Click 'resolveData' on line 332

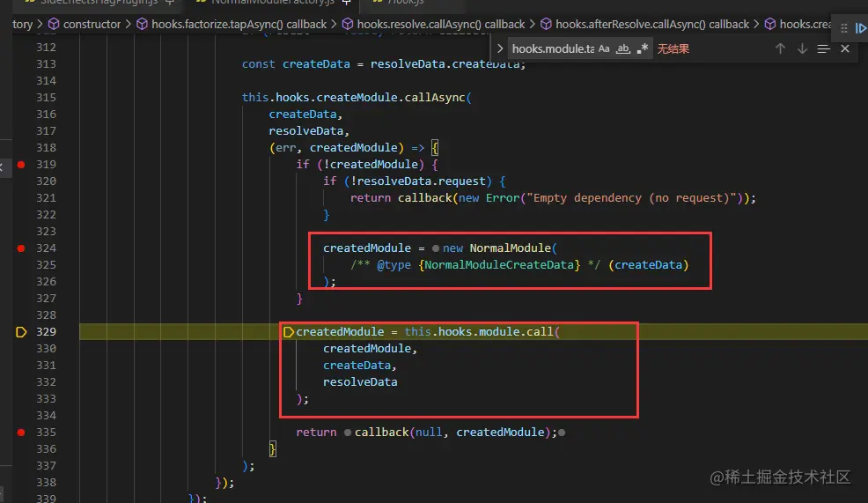tap(360, 382)
